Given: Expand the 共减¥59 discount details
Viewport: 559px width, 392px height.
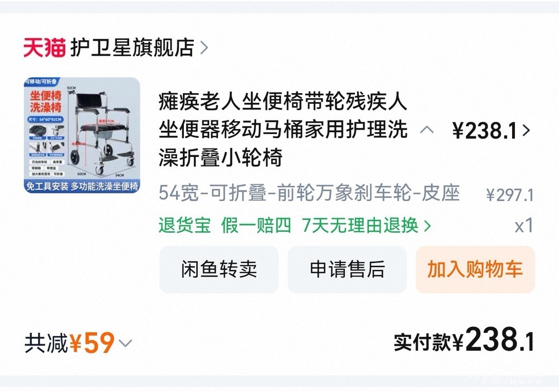Looking at the screenshot, I should pyautogui.click(x=78, y=343).
